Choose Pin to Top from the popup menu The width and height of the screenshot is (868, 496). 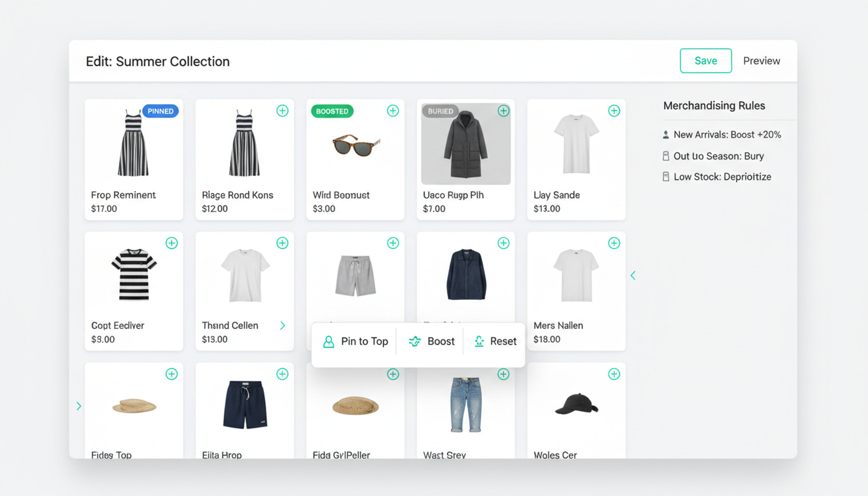tap(355, 342)
